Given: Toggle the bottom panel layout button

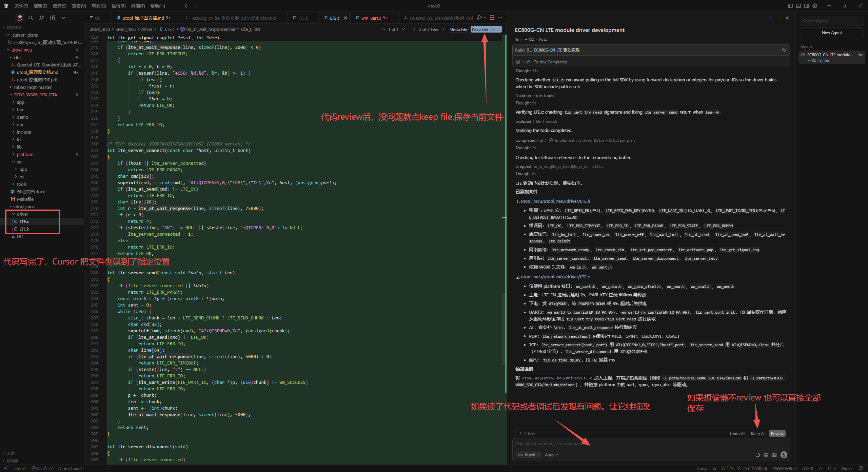Looking at the screenshot, I should [798, 6].
